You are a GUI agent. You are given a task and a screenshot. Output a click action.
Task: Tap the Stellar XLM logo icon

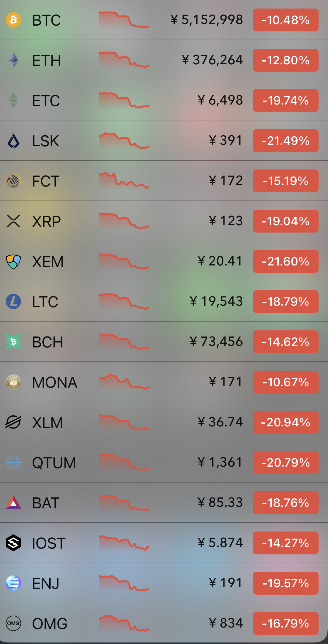13,422
